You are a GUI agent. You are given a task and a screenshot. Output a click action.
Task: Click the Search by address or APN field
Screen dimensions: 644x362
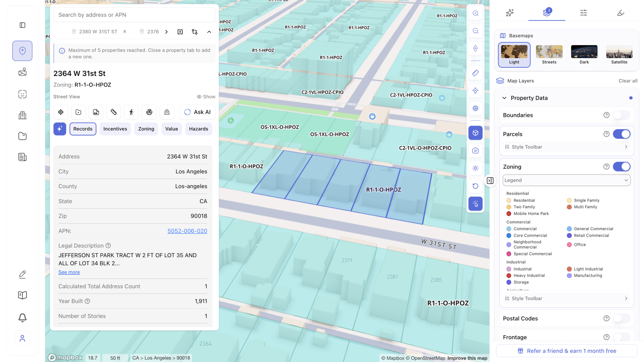click(x=134, y=15)
